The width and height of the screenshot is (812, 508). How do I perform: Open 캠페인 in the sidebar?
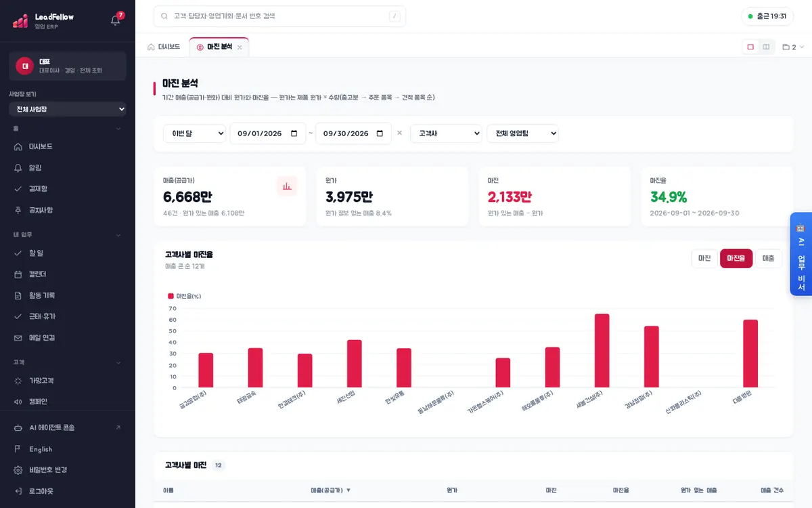(68, 402)
